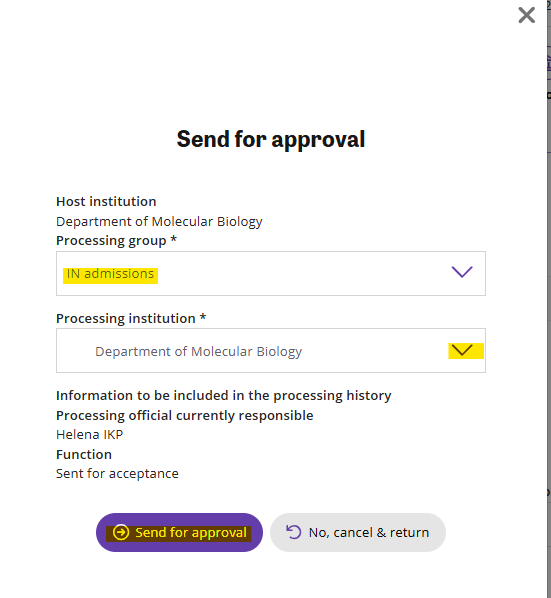Click the Processing group label
This screenshot has height=598, width=551.
tap(116, 241)
